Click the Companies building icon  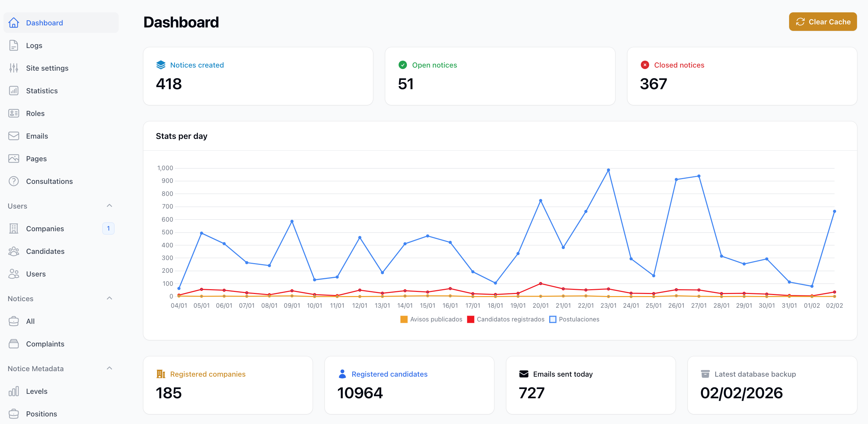point(14,228)
